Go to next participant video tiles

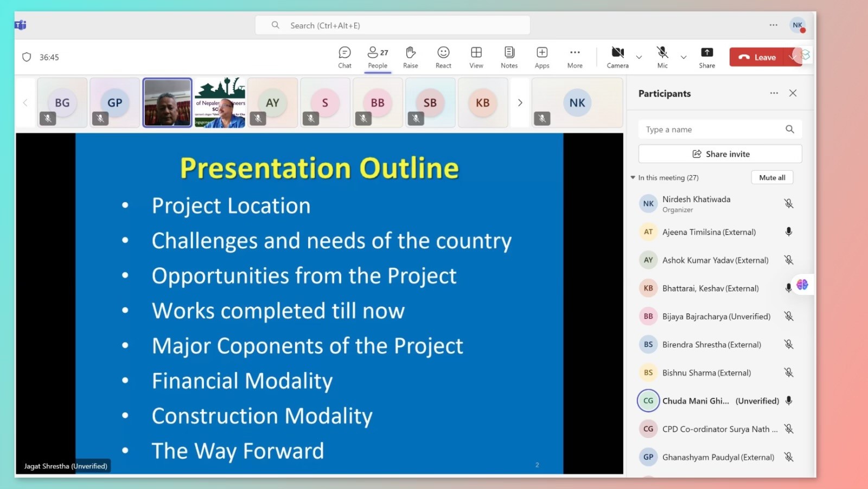[520, 102]
